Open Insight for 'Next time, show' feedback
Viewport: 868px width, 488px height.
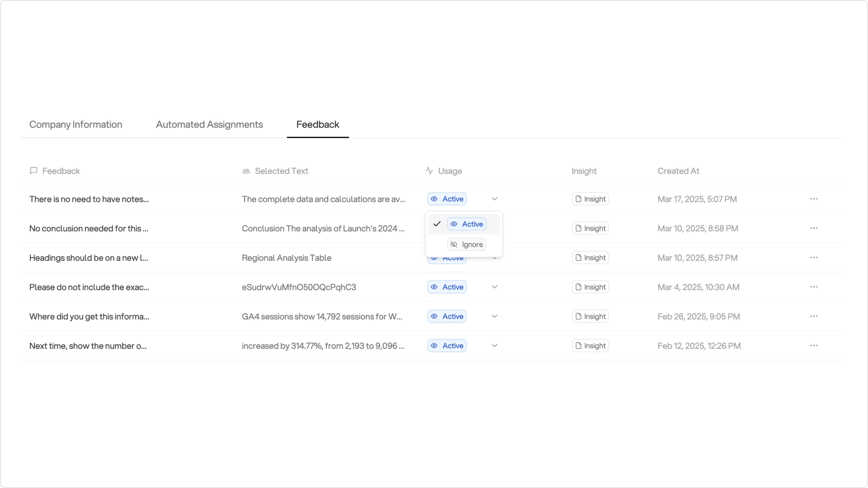[x=590, y=346]
